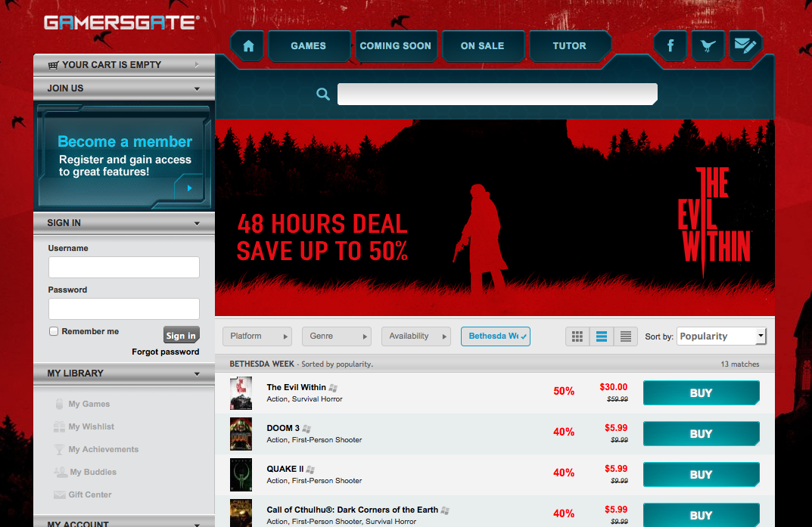Click the Forgot password link
The height and width of the screenshot is (527, 812).
165,352
